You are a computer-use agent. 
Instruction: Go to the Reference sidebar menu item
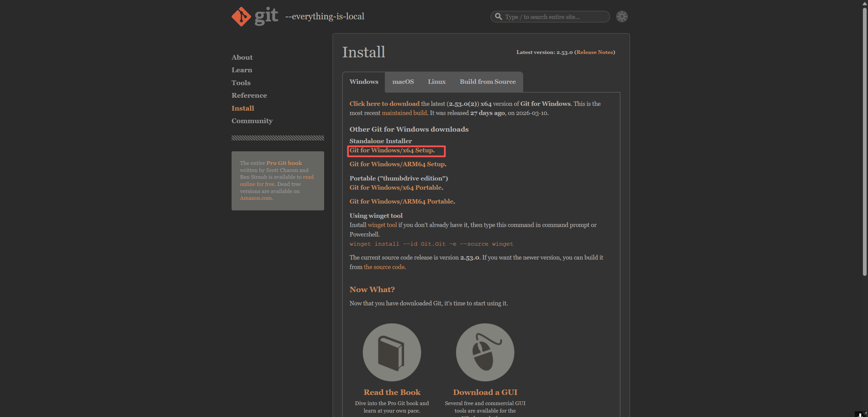click(249, 95)
